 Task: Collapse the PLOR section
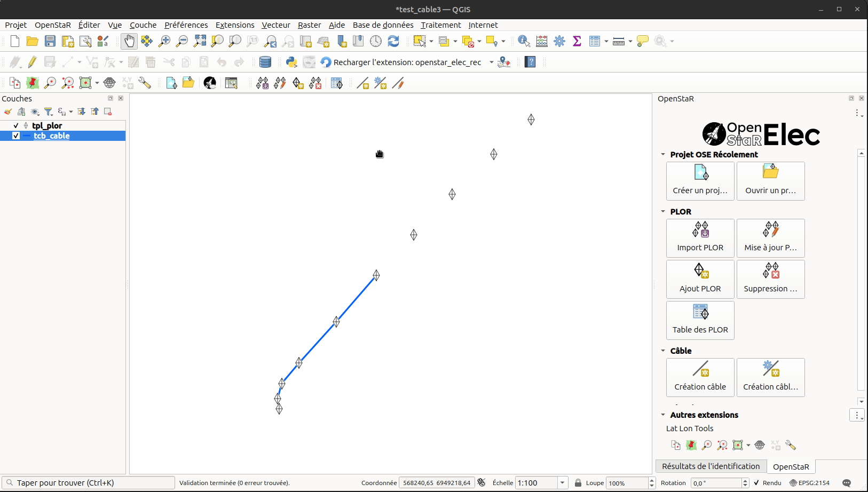tap(663, 211)
